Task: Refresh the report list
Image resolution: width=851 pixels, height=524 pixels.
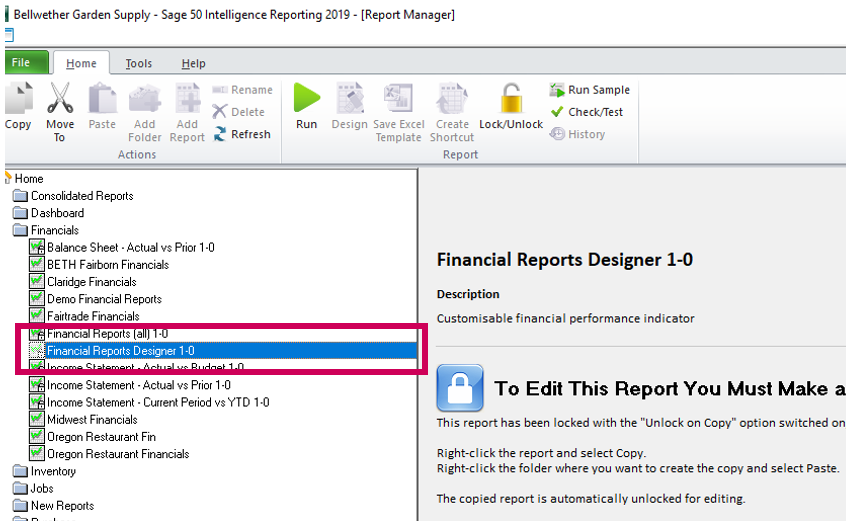Action: pyautogui.click(x=242, y=134)
